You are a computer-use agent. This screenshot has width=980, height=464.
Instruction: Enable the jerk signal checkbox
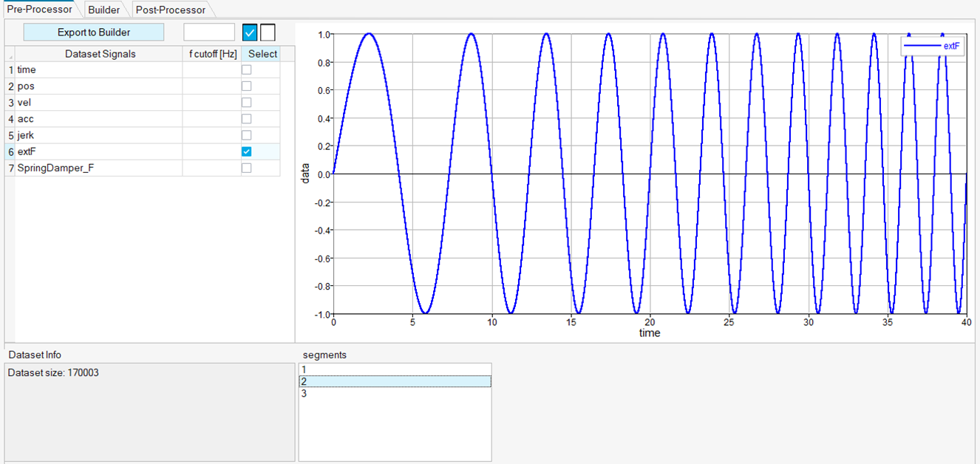(247, 135)
